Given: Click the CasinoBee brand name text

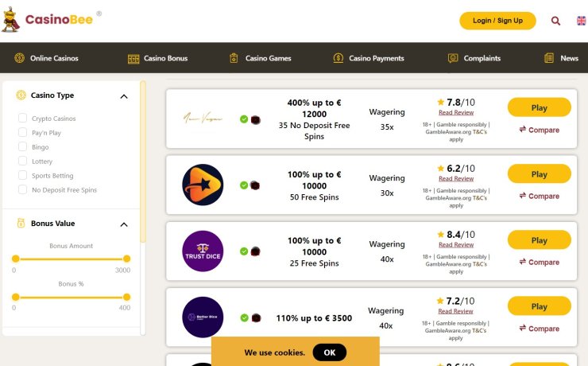Looking at the screenshot, I should [x=59, y=19].
